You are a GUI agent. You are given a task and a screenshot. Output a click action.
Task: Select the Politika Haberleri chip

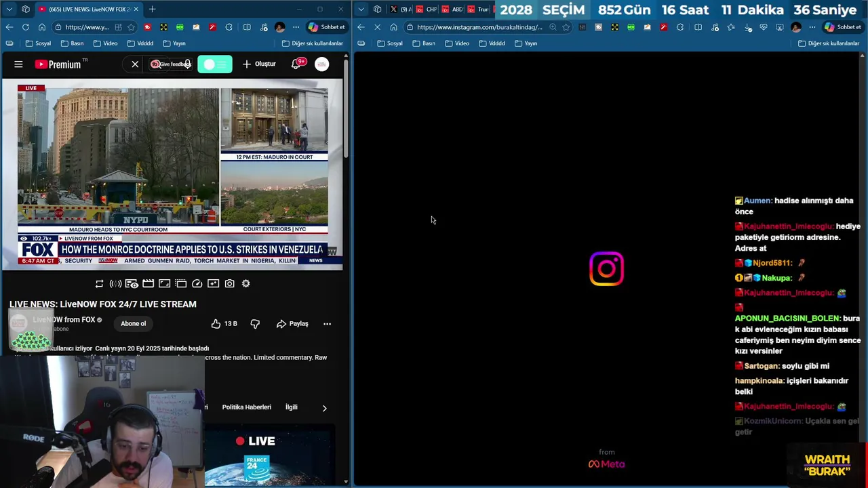[246, 407]
